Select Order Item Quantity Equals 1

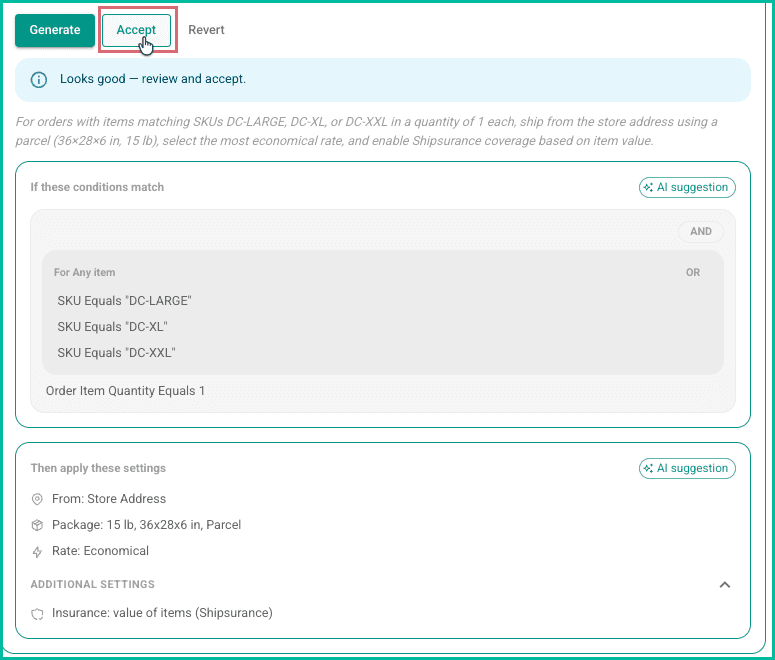(x=125, y=391)
